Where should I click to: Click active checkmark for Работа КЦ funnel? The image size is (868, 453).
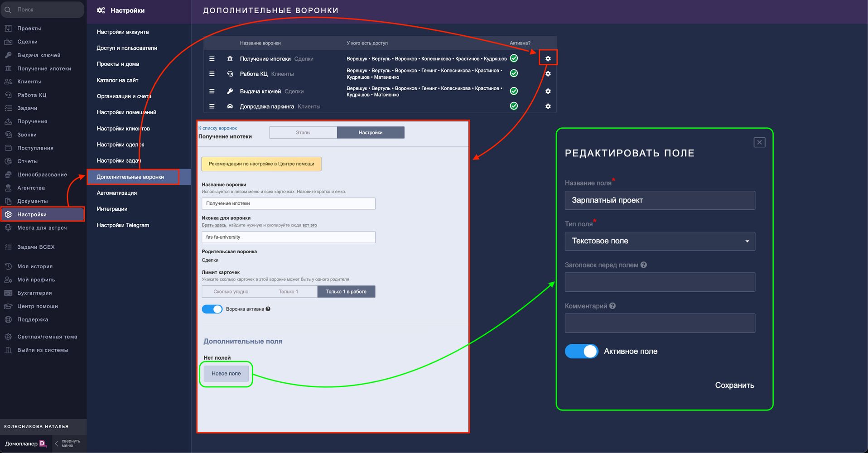point(514,73)
